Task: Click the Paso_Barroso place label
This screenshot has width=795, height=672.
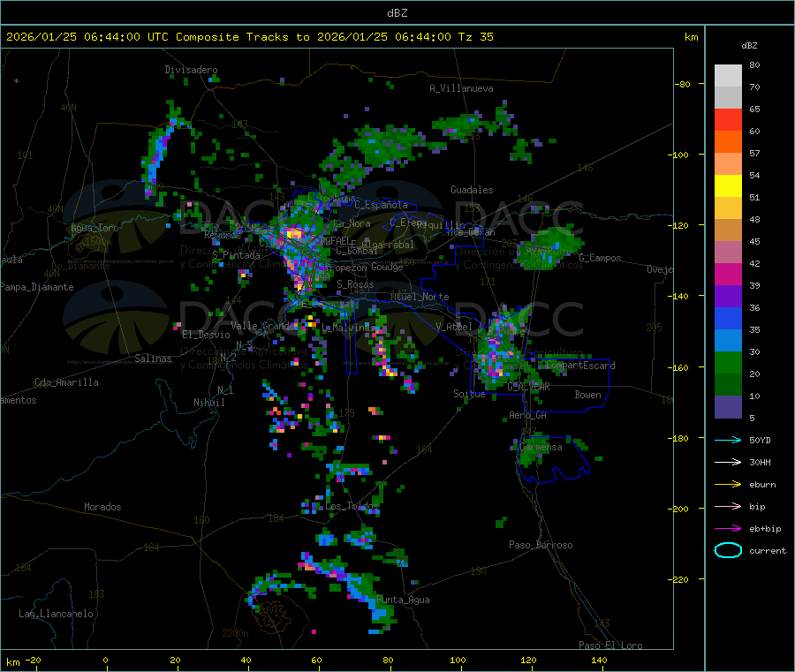Action: (541, 545)
